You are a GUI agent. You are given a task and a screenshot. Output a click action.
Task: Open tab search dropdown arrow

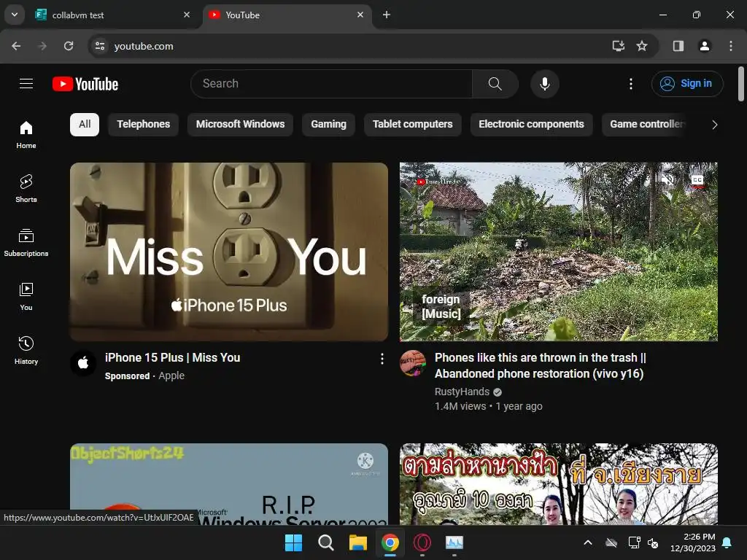click(15, 15)
